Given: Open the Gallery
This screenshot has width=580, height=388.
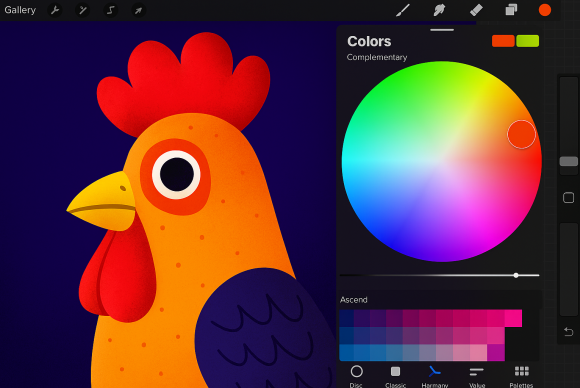Looking at the screenshot, I should coord(20,10).
